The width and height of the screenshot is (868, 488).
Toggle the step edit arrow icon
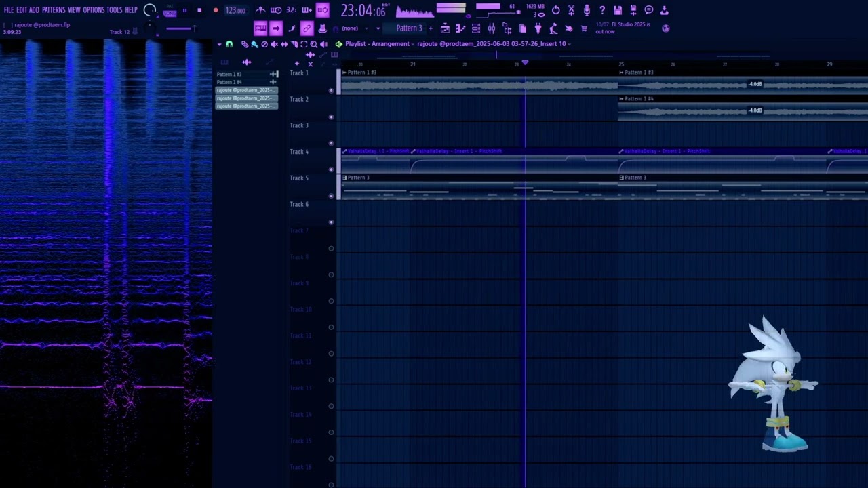pos(275,28)
